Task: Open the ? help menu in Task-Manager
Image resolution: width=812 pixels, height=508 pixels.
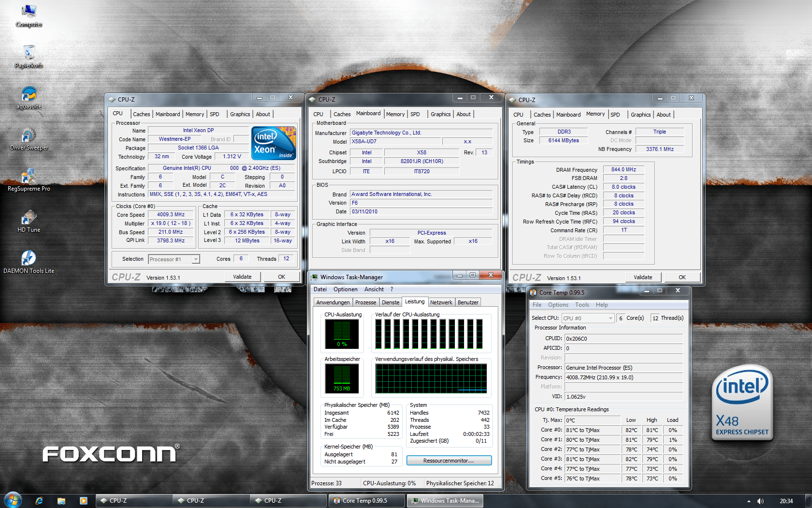Action: (392, 289)
